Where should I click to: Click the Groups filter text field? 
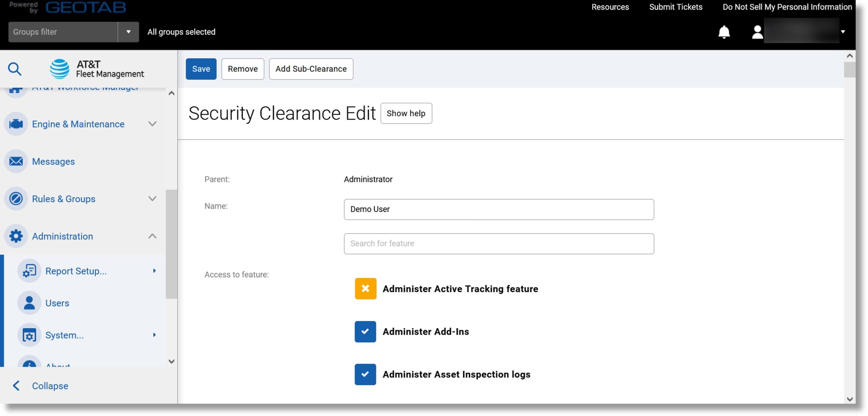click(63, 32)
